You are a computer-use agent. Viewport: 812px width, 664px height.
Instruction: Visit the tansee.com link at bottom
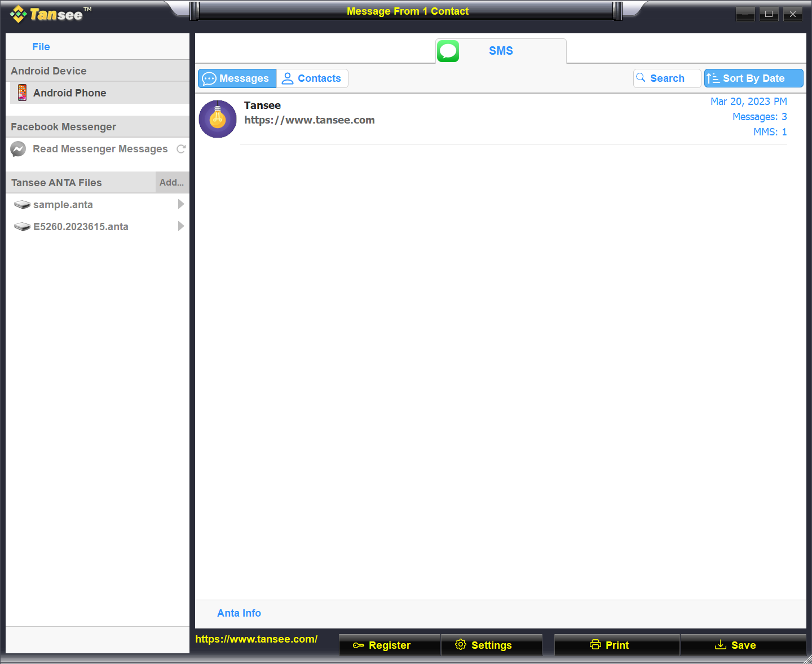[x=256, y=639]
